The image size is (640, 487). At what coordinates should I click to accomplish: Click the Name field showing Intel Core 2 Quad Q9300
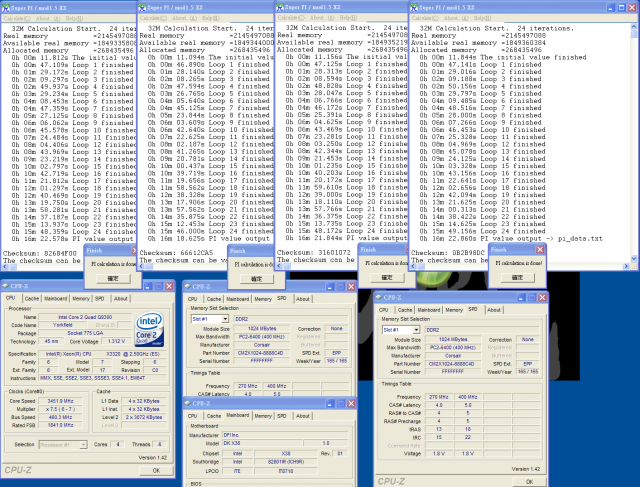(85, 317)
